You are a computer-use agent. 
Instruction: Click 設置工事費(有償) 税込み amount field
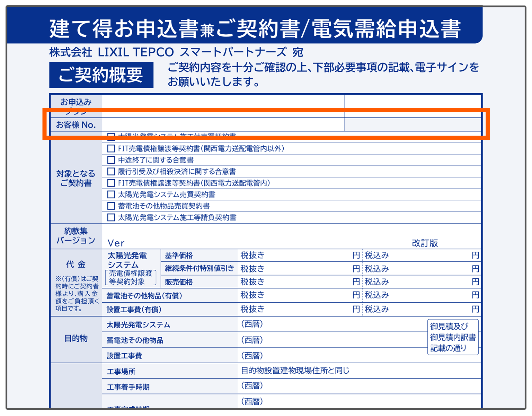pyautogui.click(x=429, y=309)
